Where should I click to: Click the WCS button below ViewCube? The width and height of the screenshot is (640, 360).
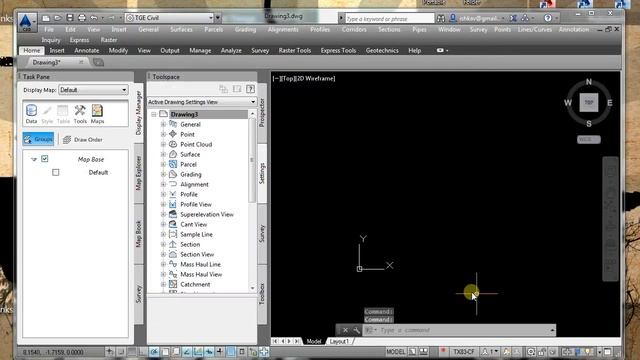[589, 140]
